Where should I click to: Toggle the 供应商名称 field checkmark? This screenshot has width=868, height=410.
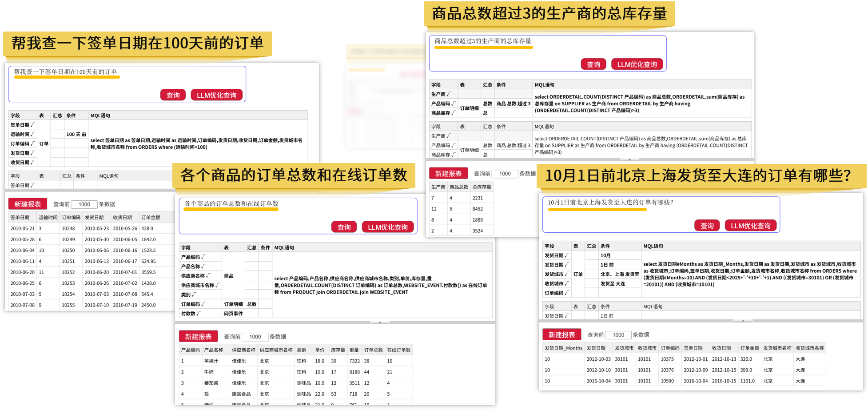tap(208, 276)
